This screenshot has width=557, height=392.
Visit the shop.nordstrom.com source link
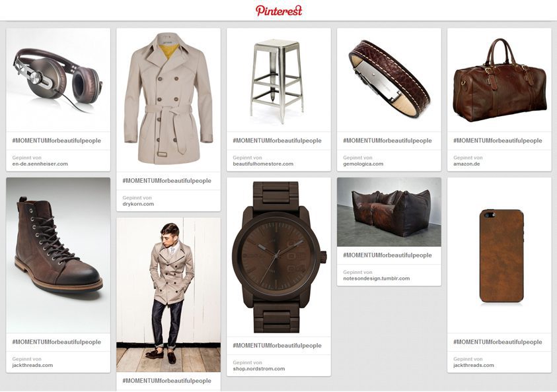(x=258, y=369)
